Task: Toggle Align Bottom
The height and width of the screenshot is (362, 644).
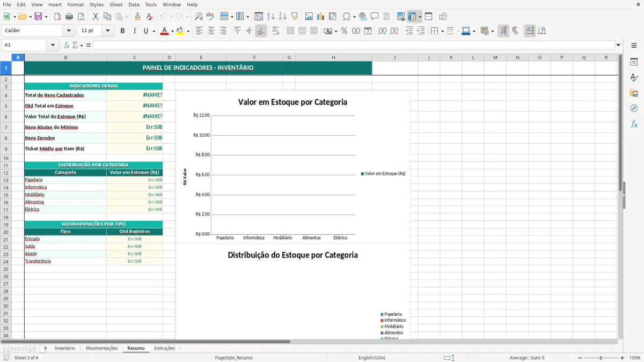Action: tap(261, 31)
